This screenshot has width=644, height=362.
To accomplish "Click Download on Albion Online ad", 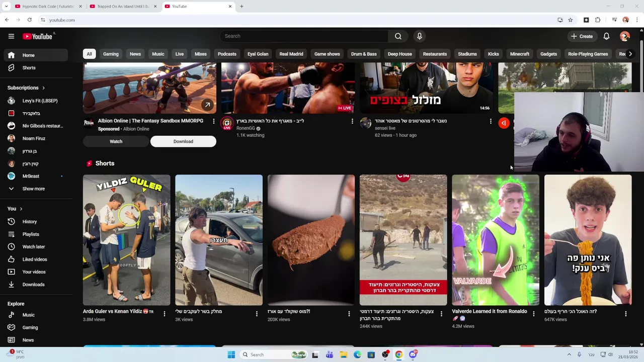I will [x=183, y=142].
